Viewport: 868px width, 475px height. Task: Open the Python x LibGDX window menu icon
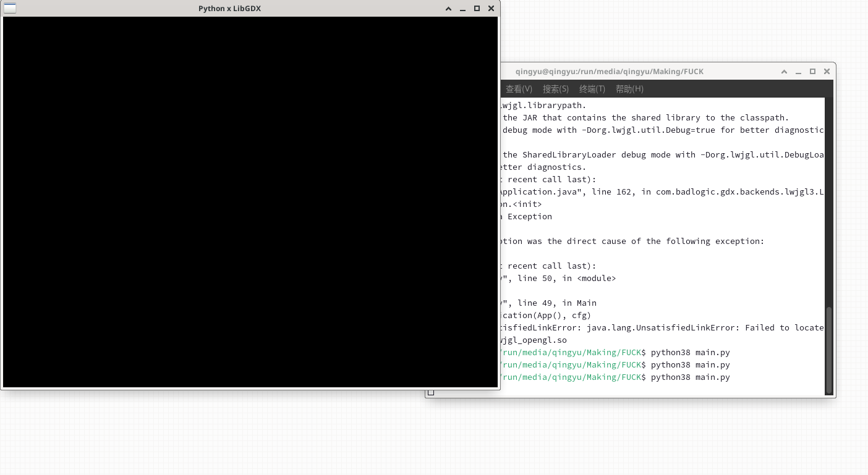[x=10, y=9]
